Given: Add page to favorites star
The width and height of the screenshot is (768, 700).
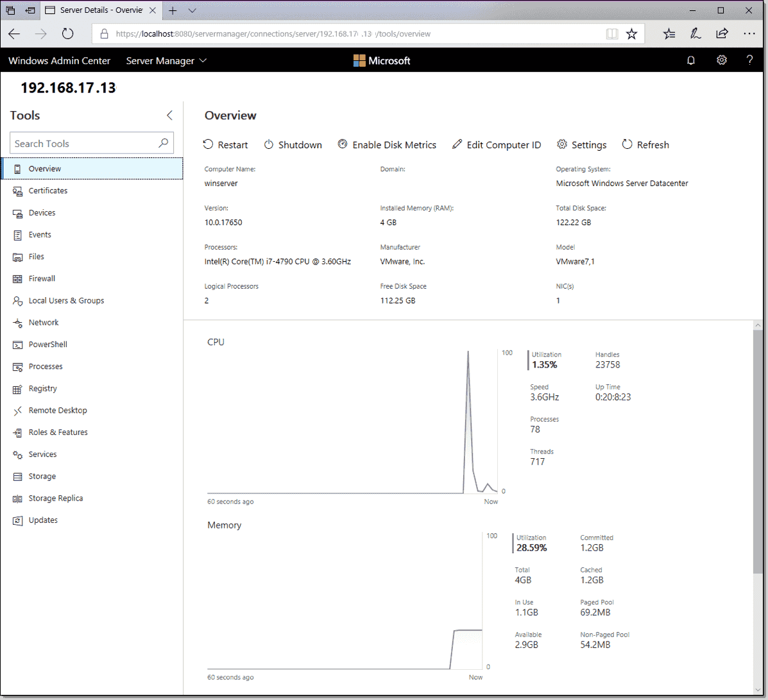Looking at the screenshot, I should coord(631,34).
